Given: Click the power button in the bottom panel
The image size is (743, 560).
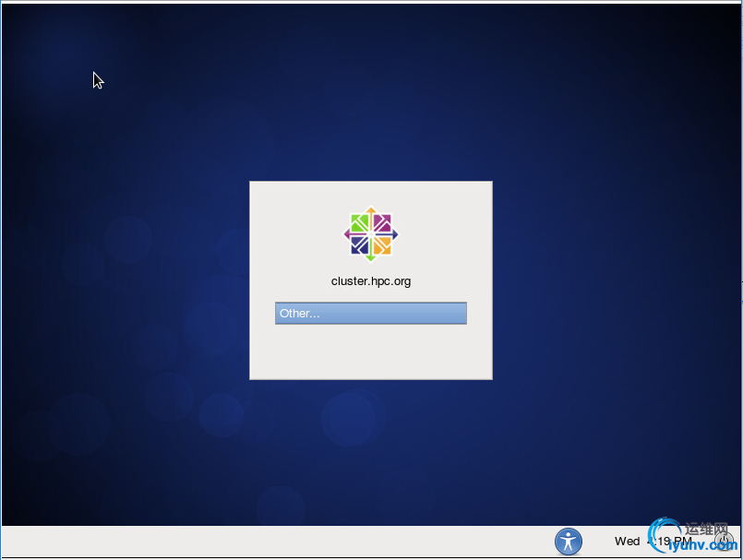Looking at the screenshot, I should click(x=724, y=541).
